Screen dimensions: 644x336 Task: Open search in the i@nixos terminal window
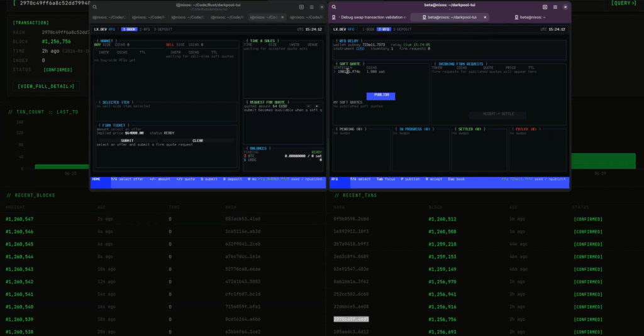94,7
